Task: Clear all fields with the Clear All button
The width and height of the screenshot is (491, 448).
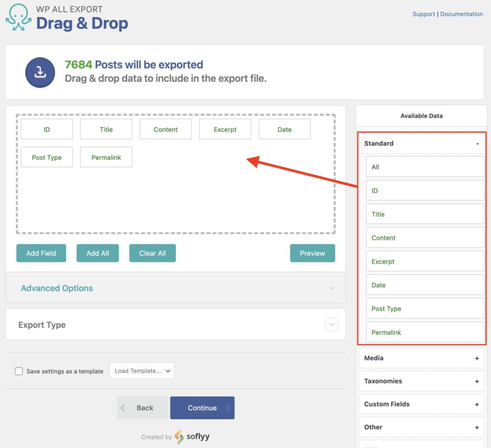Action: 152,253
